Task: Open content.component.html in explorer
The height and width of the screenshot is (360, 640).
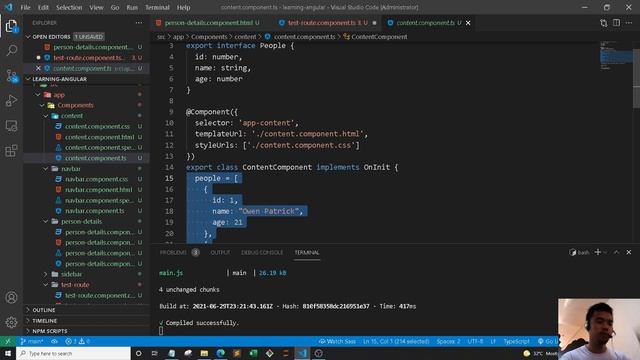Action: tap(99, 137)
